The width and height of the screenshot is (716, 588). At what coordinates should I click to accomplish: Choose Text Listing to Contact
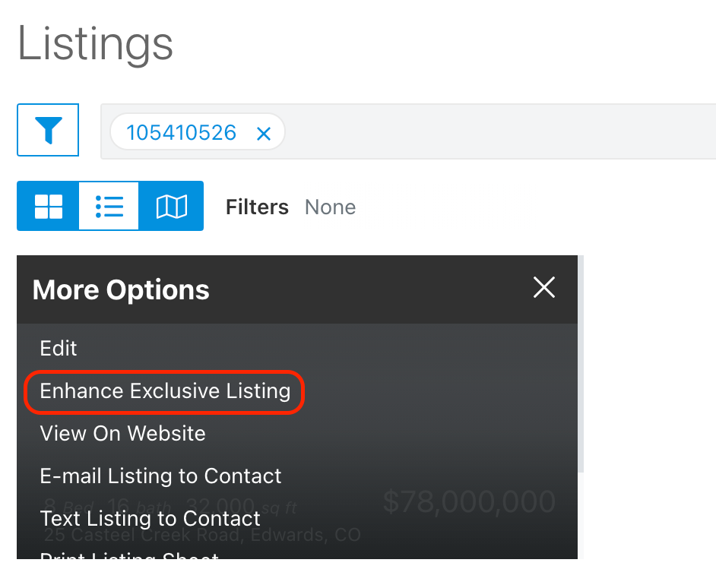pyautogui.click(x=150, y=519)
